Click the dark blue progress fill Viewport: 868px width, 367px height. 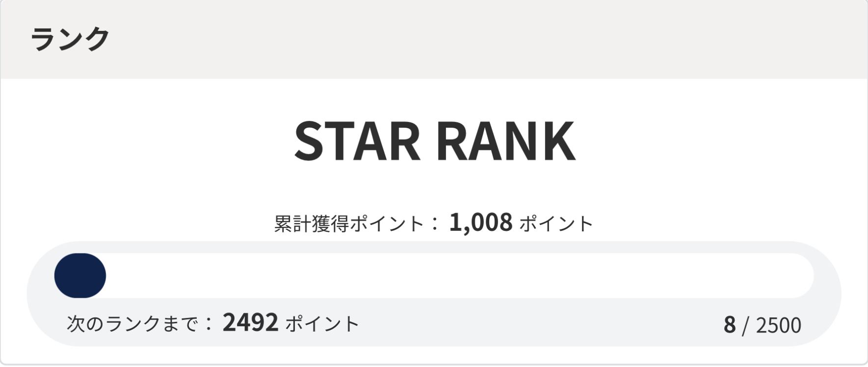(80, 276)
